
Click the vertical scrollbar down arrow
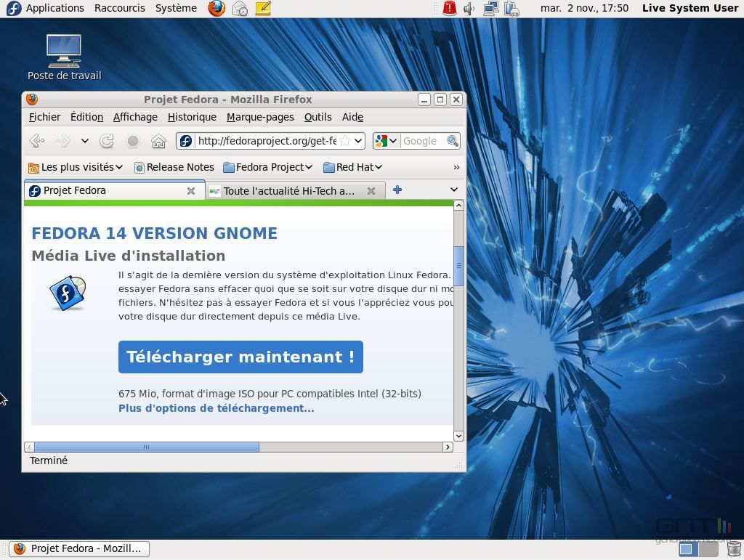point(458,436)
